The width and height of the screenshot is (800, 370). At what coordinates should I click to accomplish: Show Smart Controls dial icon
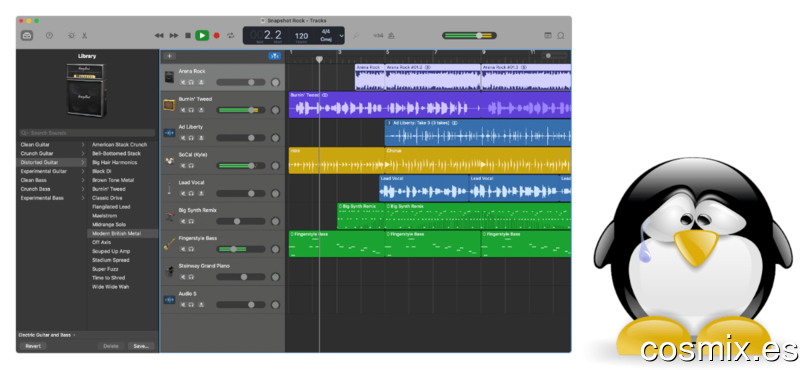pyautogui.click(x=71, y=36)
